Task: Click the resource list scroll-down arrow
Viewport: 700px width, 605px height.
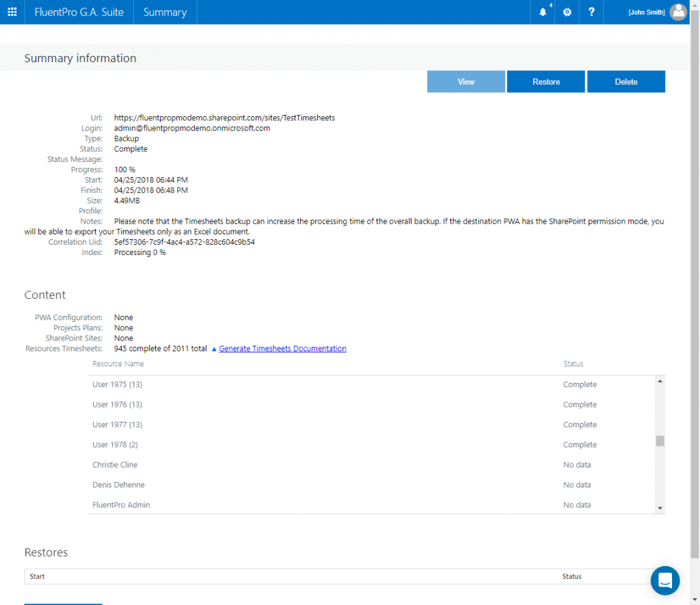Action: 660,508
